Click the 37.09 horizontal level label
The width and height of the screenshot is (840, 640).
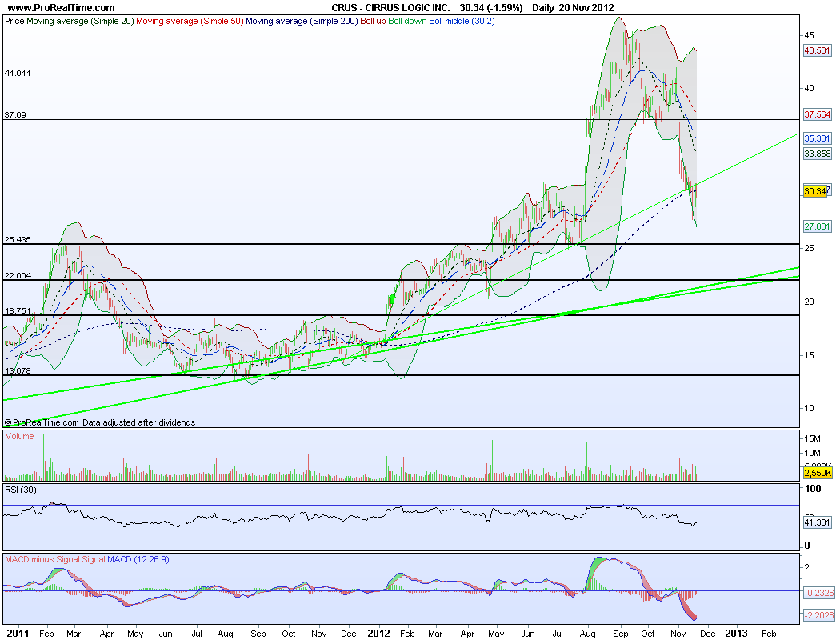click(x=15, y=114)
